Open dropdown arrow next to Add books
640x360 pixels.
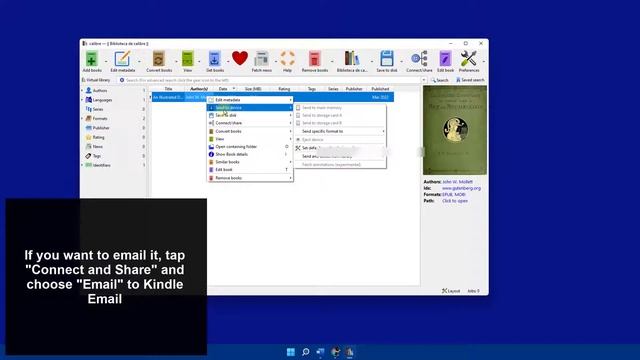106,61
